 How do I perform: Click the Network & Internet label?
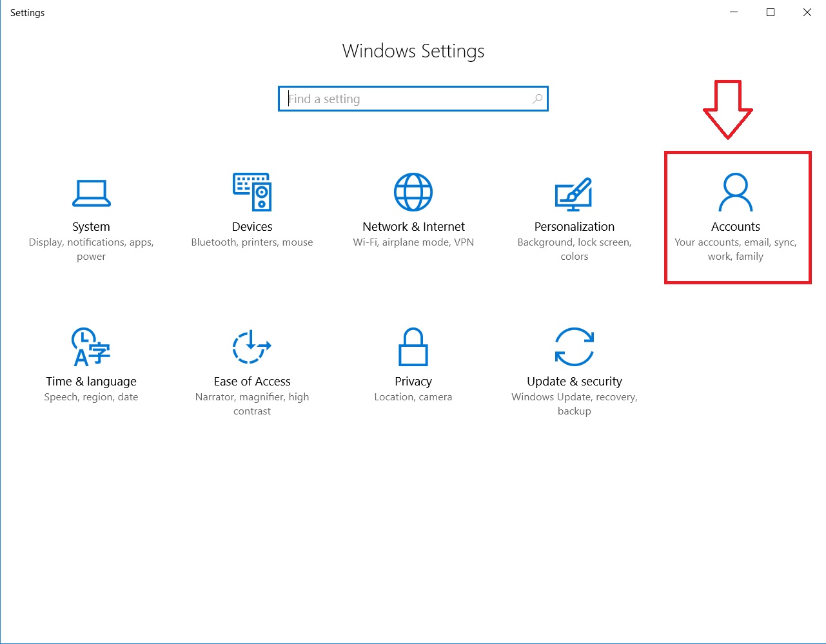pos(413,226)
